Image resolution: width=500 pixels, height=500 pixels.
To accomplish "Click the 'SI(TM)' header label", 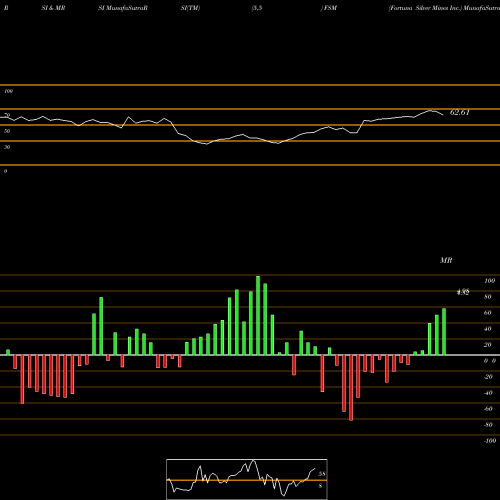I will coord(190,8).
